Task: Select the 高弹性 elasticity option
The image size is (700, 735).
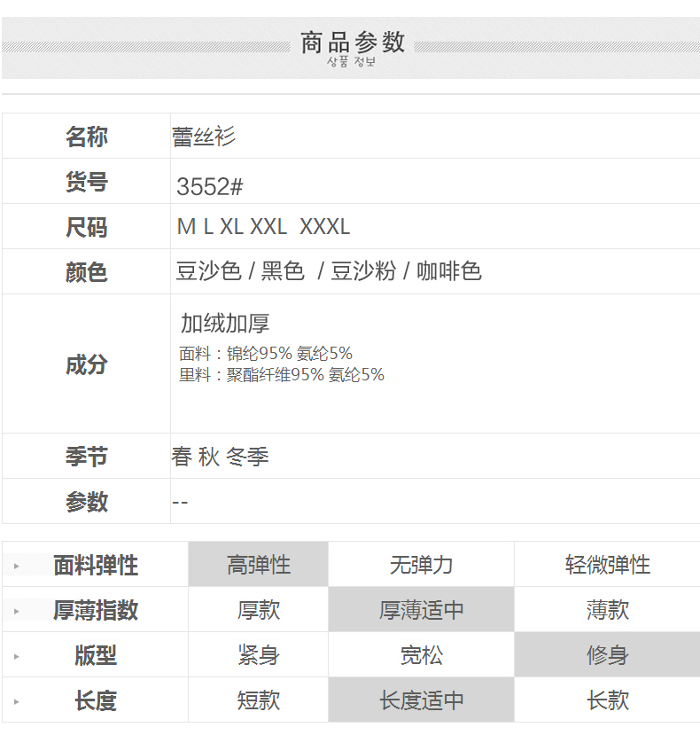Action: pos(259,565)
